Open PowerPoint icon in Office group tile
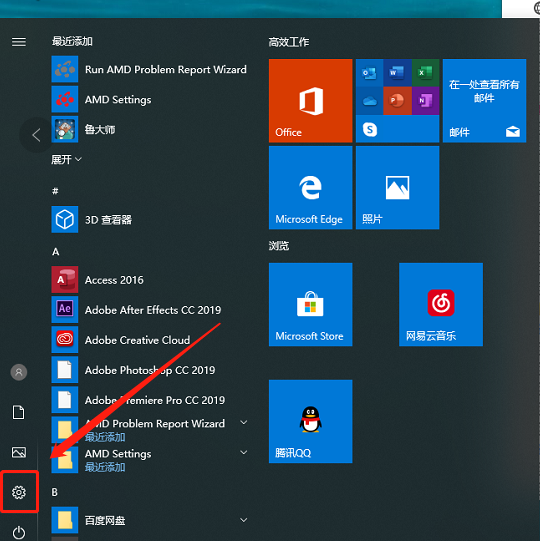The image size is (540, 541). 397,101
